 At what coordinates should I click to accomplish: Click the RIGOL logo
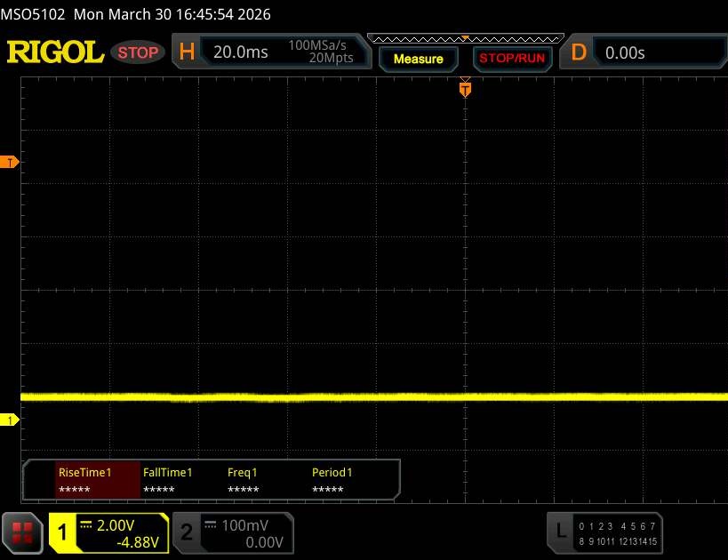click(55, 52)
